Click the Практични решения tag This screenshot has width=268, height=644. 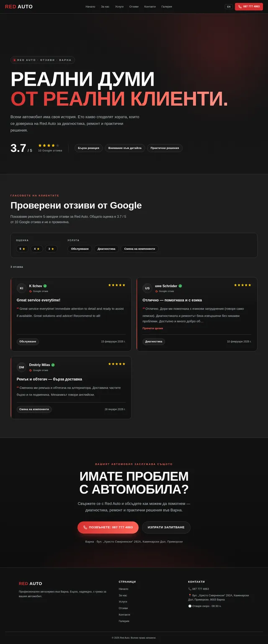[x=165, y=148]
